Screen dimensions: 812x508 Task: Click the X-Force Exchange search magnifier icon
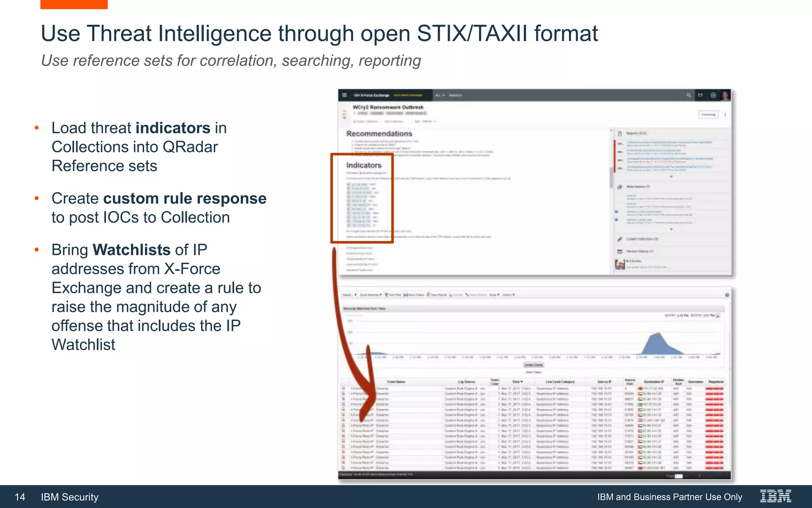(x=688, y=95)
